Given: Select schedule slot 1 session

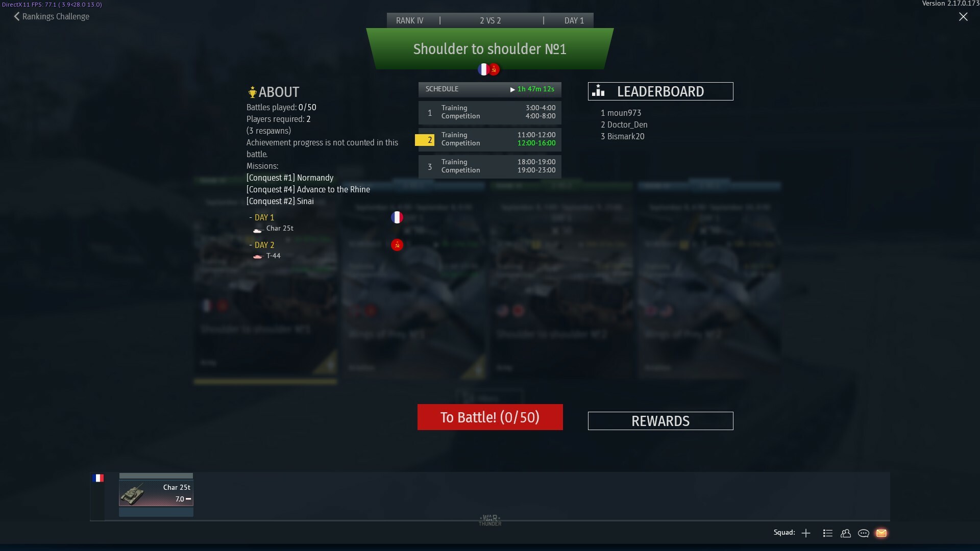Looking at the screenshot, I should tap(489, 112).
